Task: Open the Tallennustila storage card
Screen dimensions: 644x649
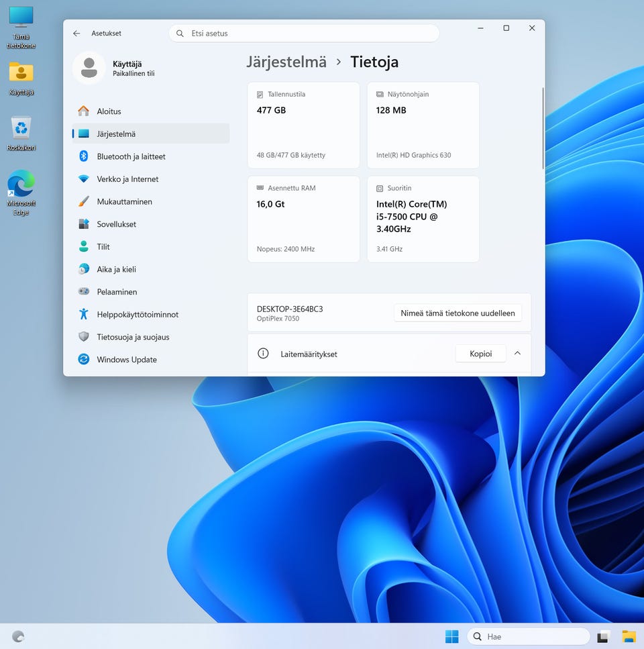Action: (303, 125)
